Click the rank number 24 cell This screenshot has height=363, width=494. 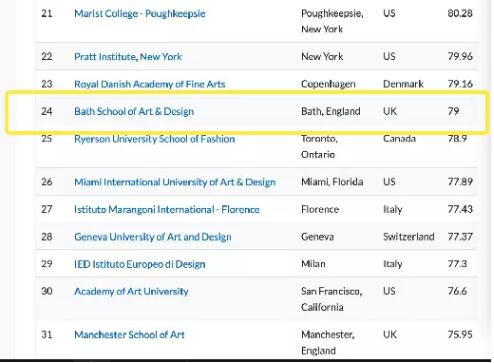47,111
